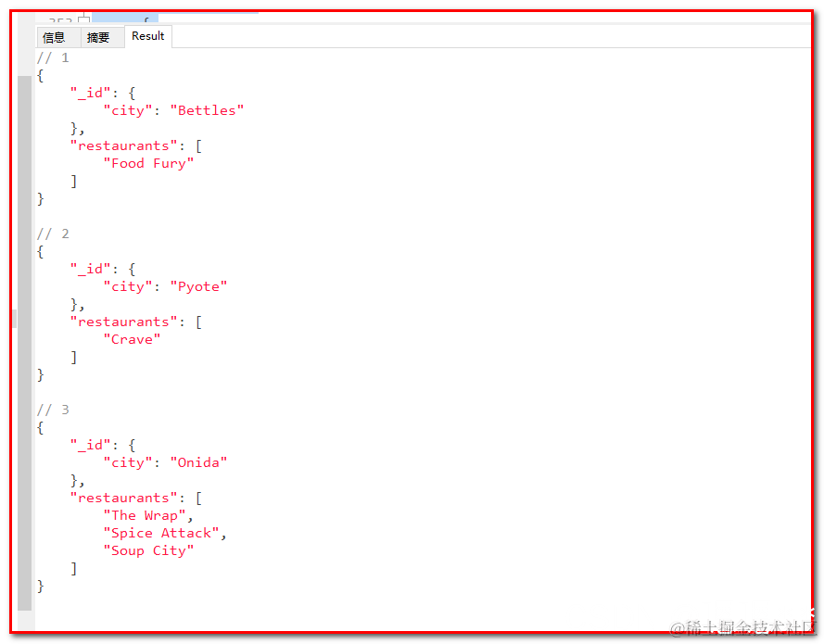Click the "restaurants" key under Pyote

pyautogui.click(x=124, y=322)
